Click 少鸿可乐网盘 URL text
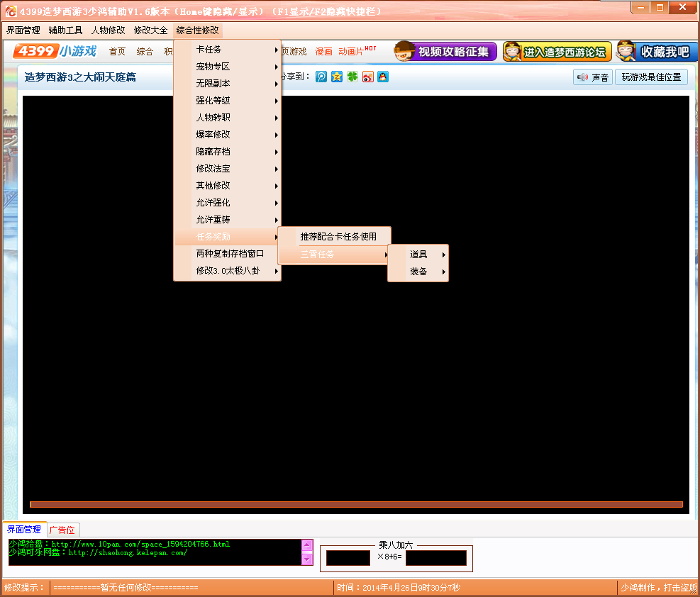Screen dimensions: 700x597 [98, 552]
